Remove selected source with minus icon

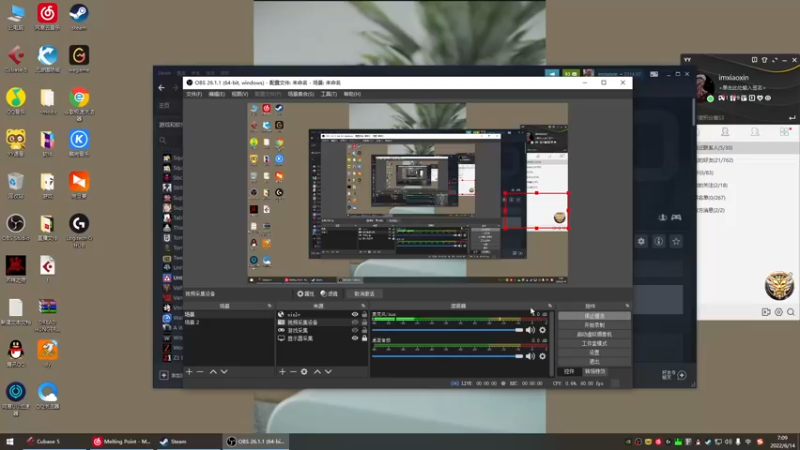293,371
